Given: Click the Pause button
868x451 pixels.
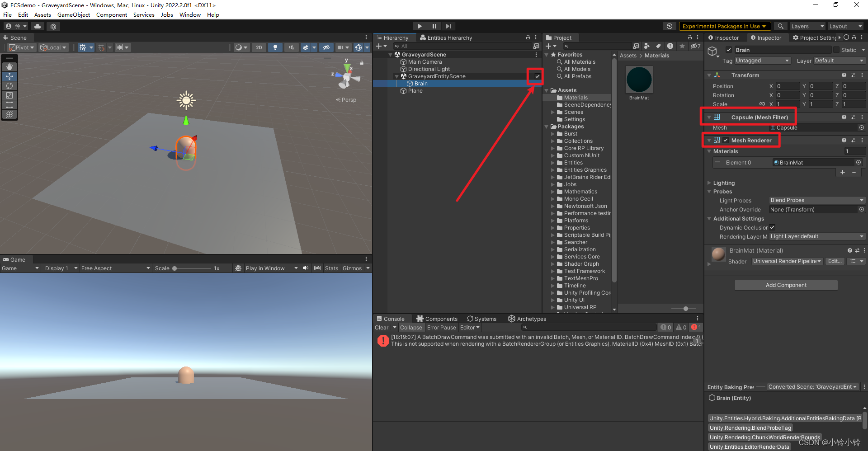Looking at the screenshot, I should tap(434, 26).
